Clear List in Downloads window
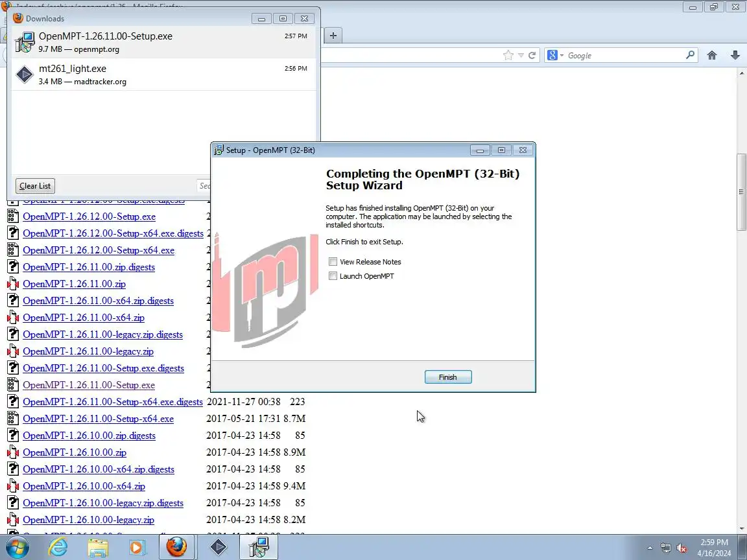Image resolution: width=747 pixels, height=560 pixels. 35,186
